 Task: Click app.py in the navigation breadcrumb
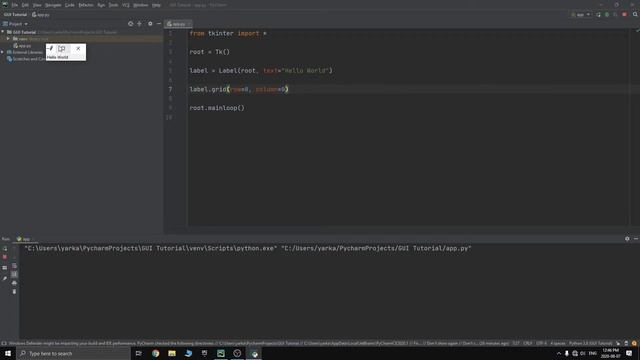coord(41,15)
